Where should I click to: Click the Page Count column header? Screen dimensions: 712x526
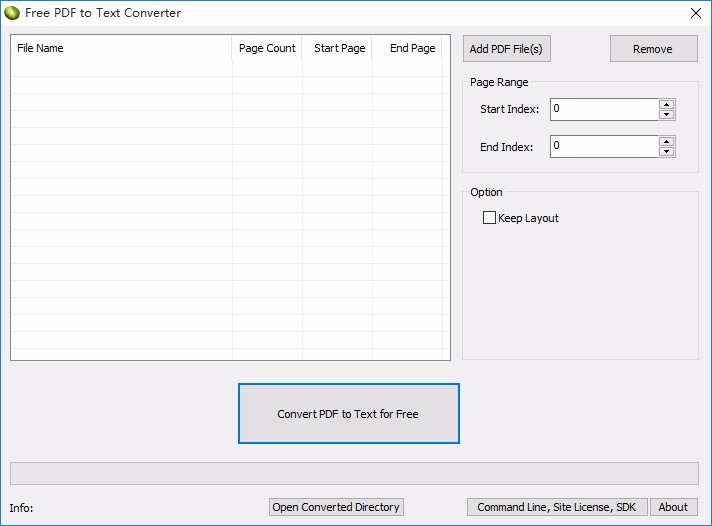(x=267, y=48)
